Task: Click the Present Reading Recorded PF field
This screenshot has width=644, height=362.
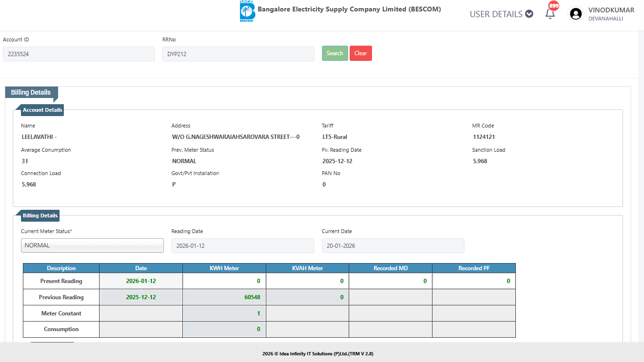Action: (x=474, y=281)
